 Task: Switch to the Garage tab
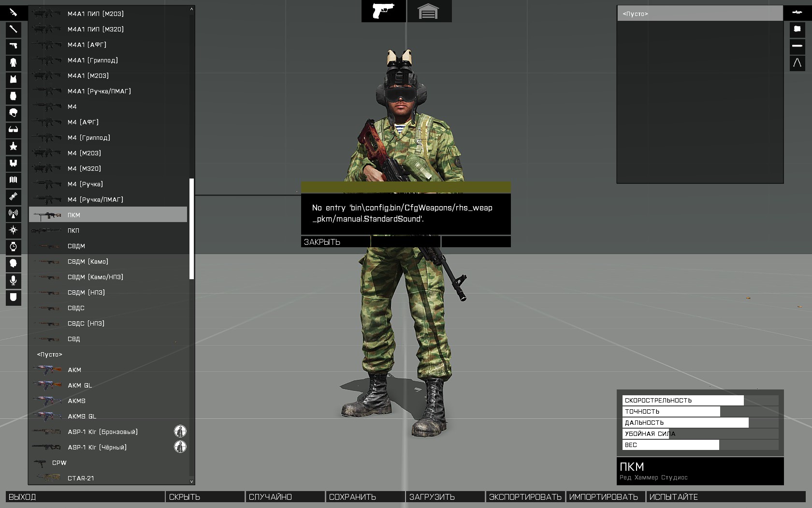point(428,11)
